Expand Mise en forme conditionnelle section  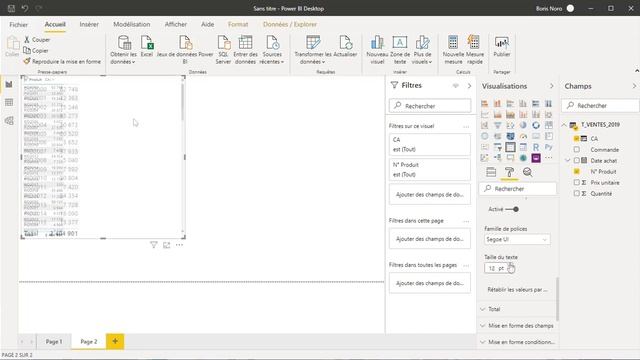pos(518,342)
